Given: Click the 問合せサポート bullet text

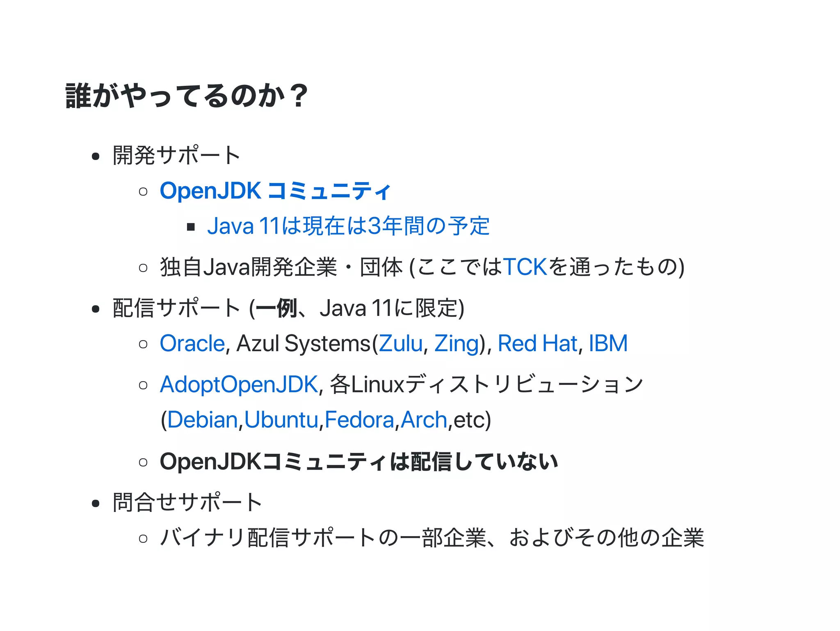Looking at the screenshot, I should (x=187, y=502).
